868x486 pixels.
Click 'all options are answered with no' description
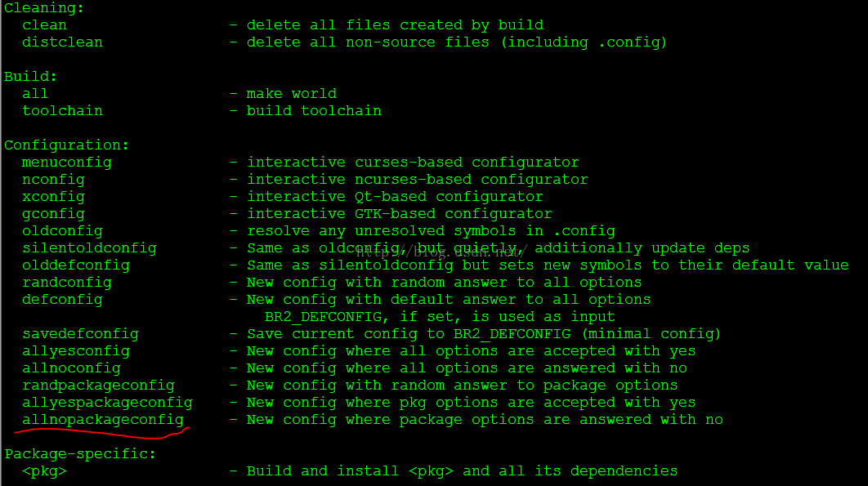[x=544, y=368]
